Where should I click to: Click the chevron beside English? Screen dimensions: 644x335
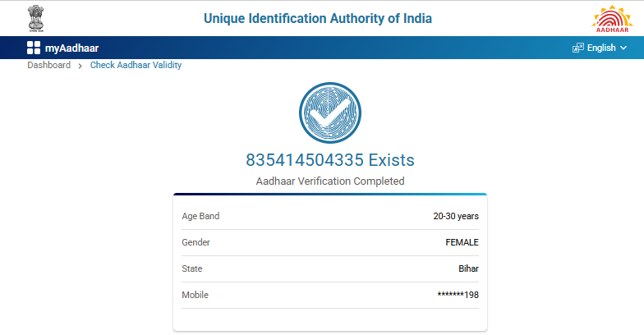(623, 48)
